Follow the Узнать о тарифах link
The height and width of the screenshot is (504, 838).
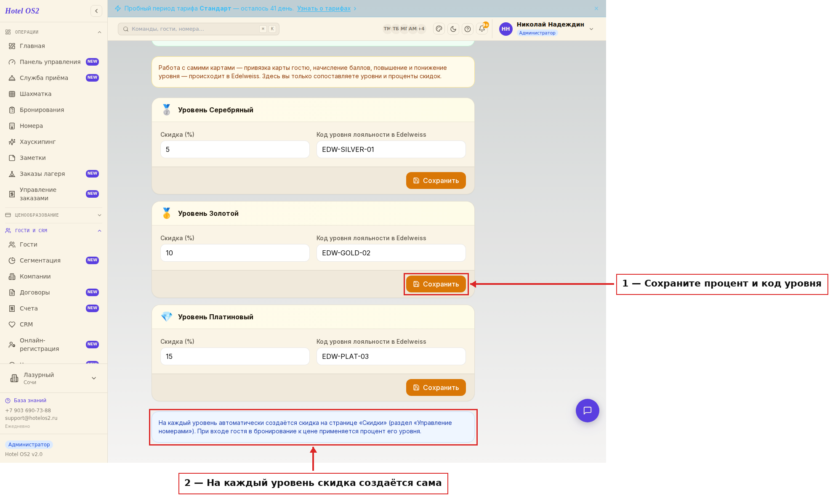324,8
